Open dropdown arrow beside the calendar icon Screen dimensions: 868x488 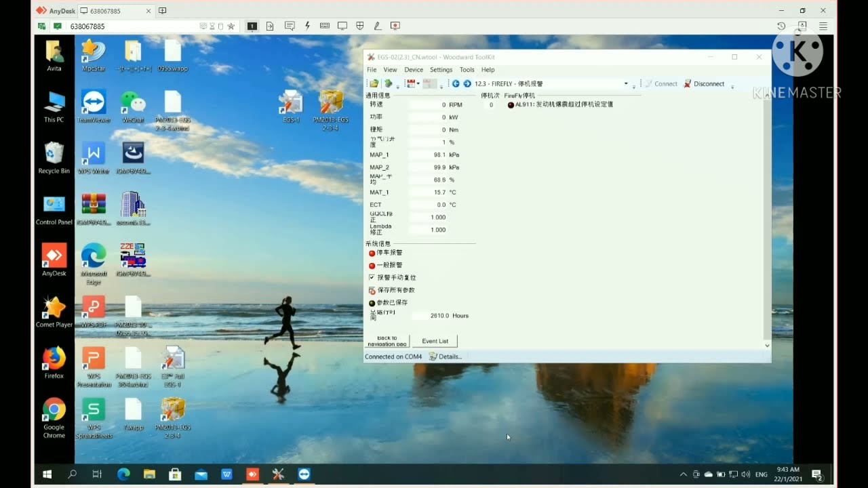click(418, 84)
